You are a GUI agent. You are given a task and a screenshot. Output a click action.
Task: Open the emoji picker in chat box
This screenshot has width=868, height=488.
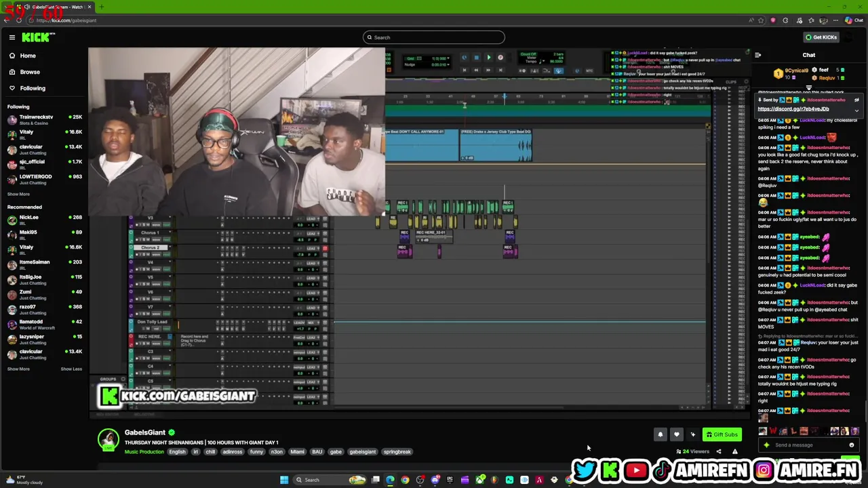pyautogui.click(x=852, y=445)
